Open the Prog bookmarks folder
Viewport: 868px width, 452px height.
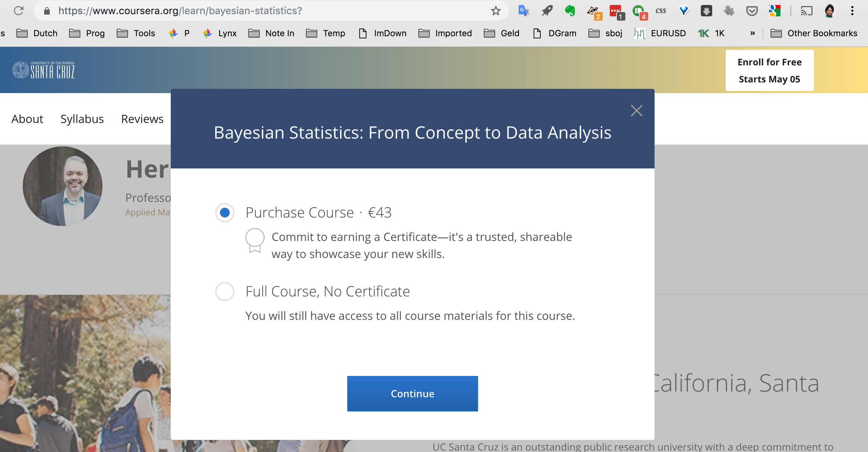point(87,33)
